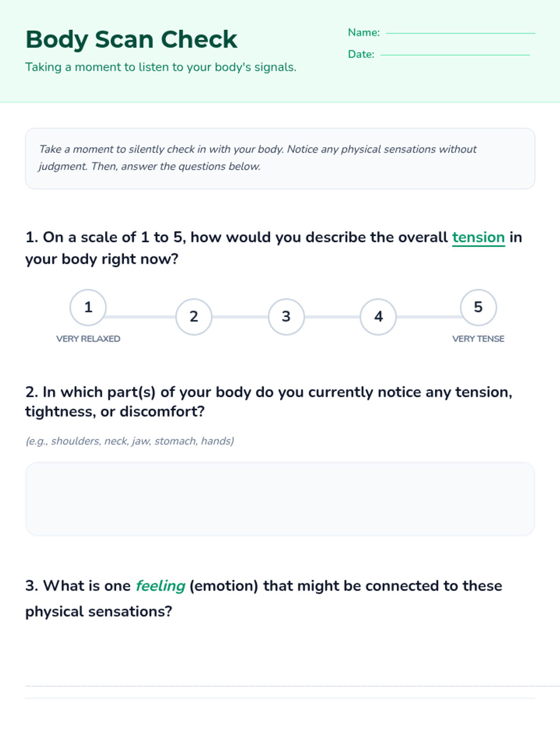This screenshot has height=747, width=560.
Task: Select rating 2 on the tension scale
Action: [194, 317]
